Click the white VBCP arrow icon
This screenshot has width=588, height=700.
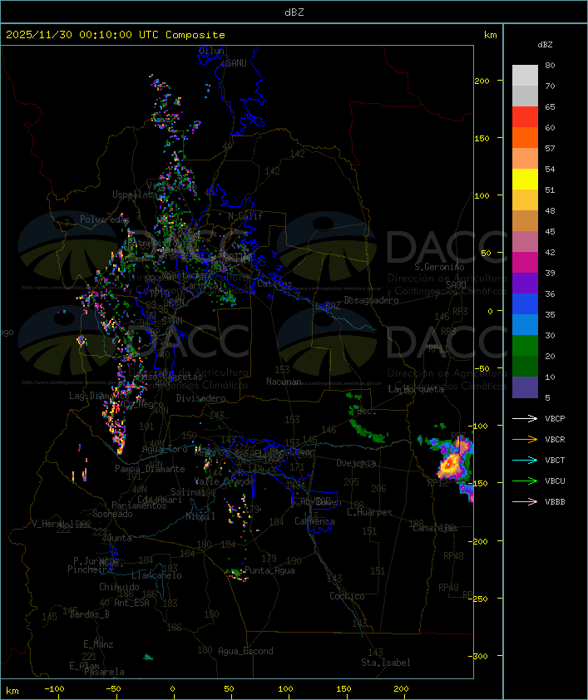pyautogui.click(x=525, y=418)
